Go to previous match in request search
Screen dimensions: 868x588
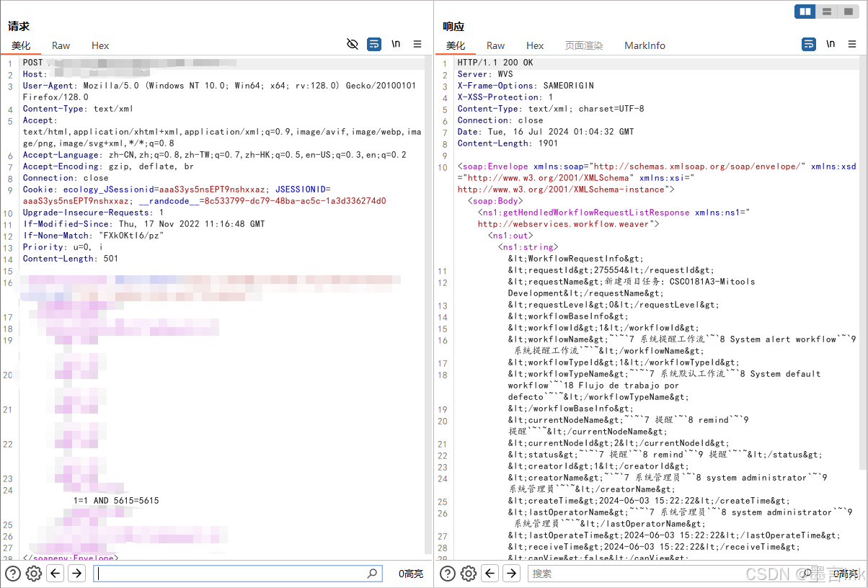click(56, 574)
